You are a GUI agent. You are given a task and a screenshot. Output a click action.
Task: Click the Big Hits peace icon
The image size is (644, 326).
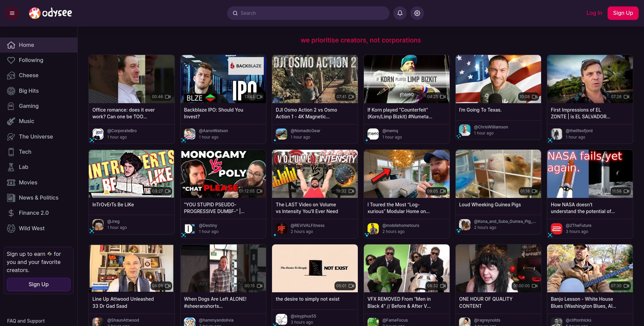click(11, 91)
